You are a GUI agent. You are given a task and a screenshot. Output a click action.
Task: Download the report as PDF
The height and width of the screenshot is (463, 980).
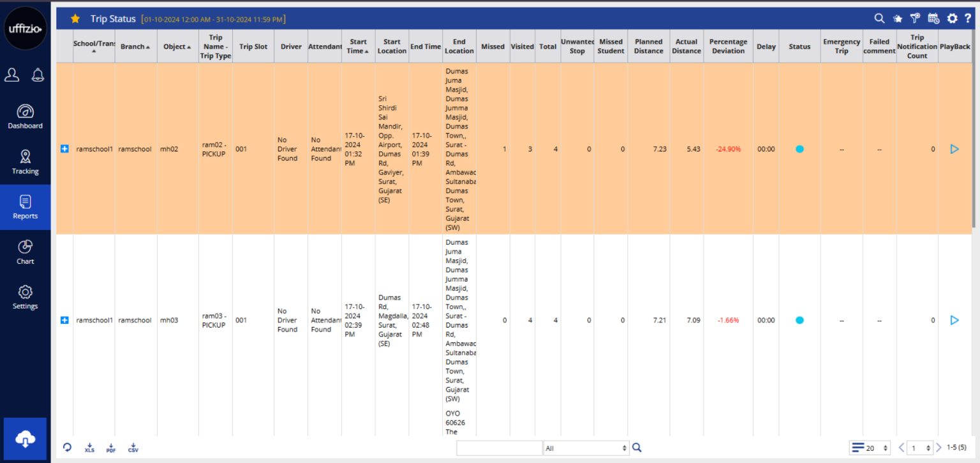(x=111, y=448)
